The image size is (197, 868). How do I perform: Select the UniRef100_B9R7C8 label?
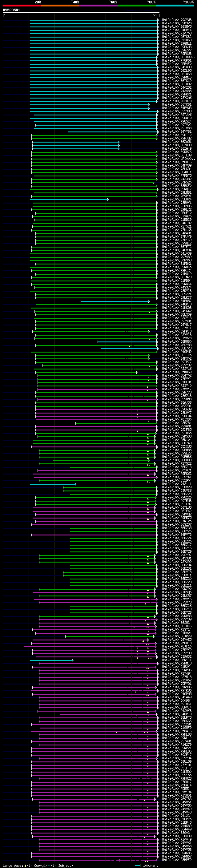(x=177, y=393)
